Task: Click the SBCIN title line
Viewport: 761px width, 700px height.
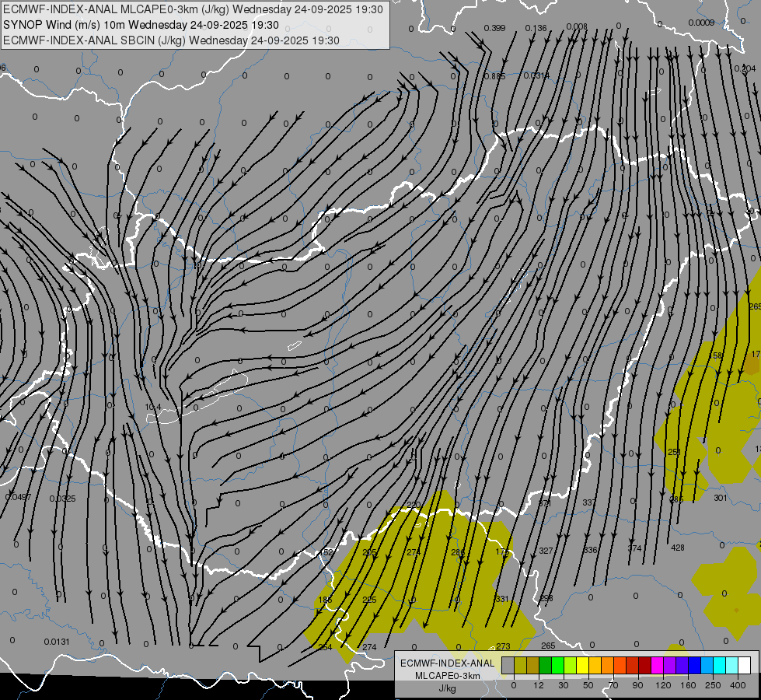Action: point(171,40)
